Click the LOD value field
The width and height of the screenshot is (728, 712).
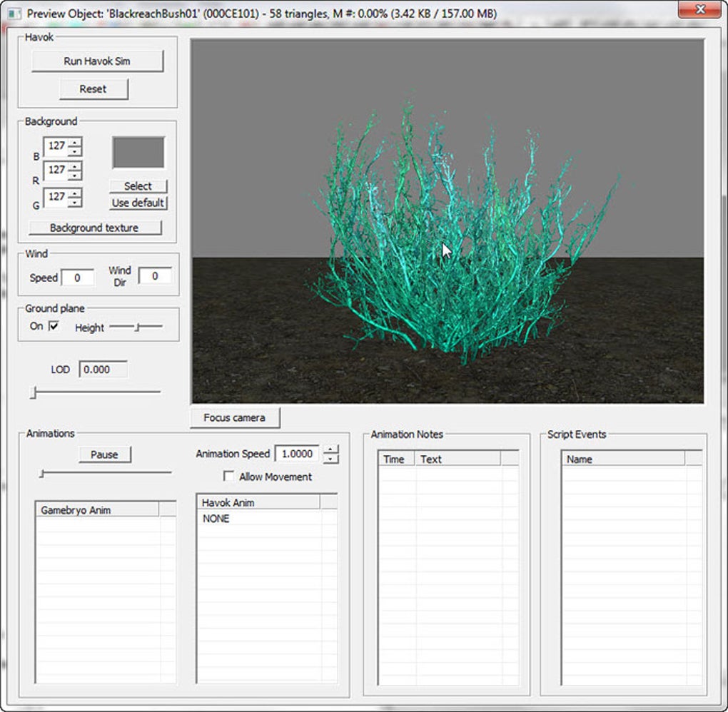pyautogui.click(x=103, y=370)
